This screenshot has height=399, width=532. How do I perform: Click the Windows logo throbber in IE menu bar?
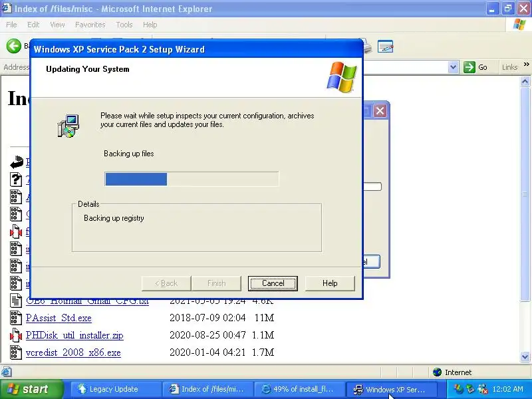(x=519, y=25)
